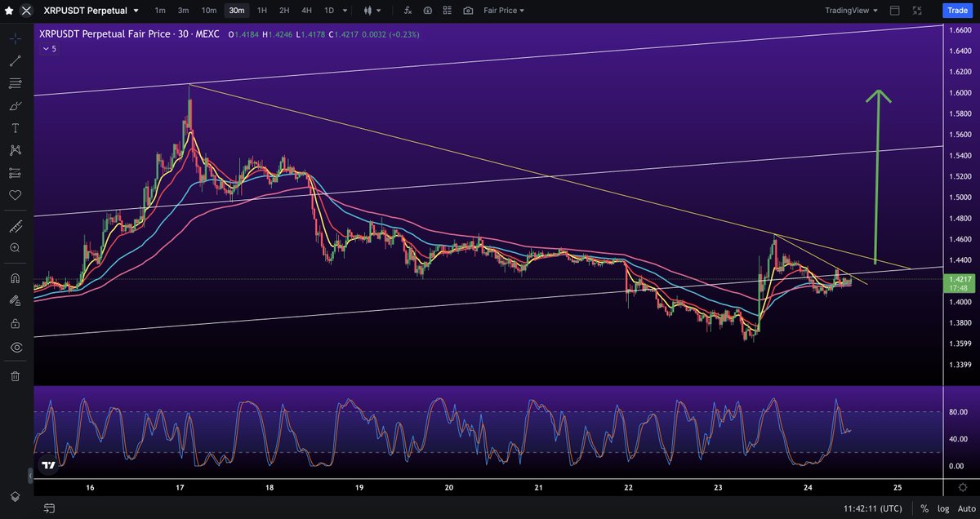This screenshot has width=980, height=519.
Task: Take a chart snapshot with camera icon
Action: [x=468, y=11]
